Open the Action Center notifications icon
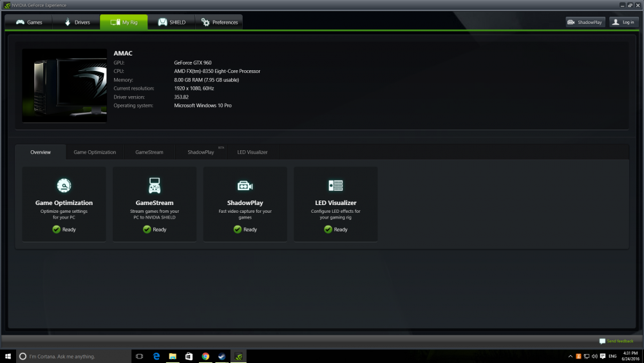Screen dimensions: 644x363 (603, 357)
